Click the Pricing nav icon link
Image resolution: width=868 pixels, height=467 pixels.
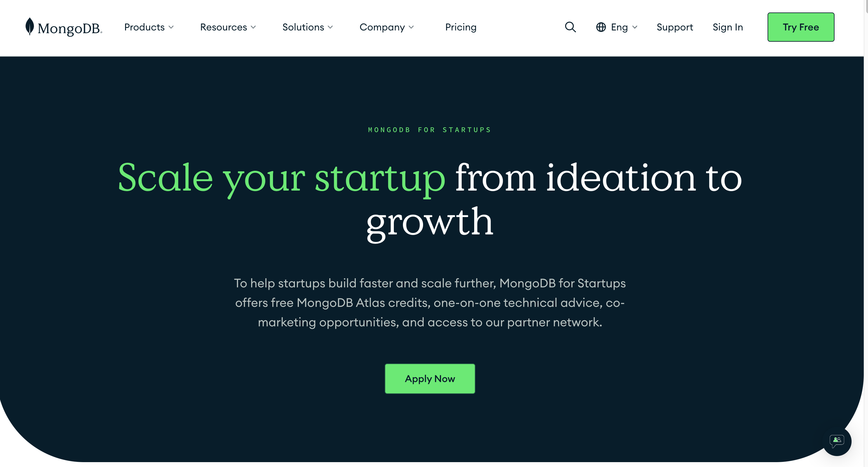click(x=460, y=27)
